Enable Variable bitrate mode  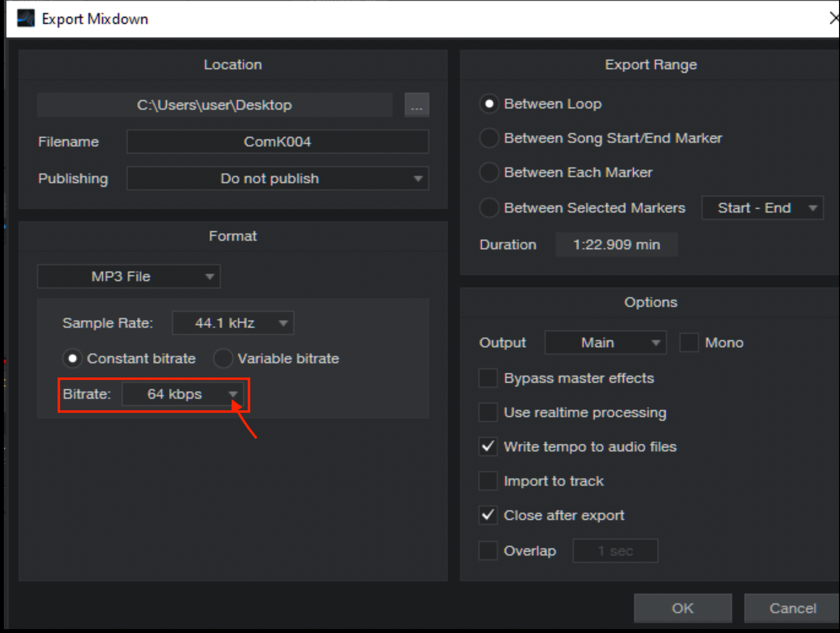(223, 359)
